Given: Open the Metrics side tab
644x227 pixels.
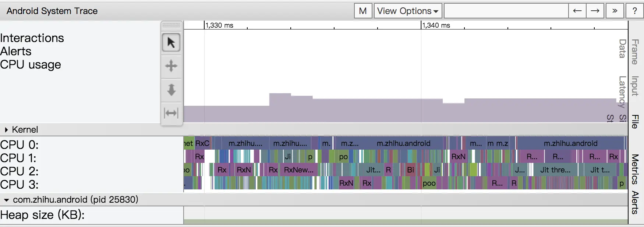Looking at the screenshot, I should tap(635, 169).
